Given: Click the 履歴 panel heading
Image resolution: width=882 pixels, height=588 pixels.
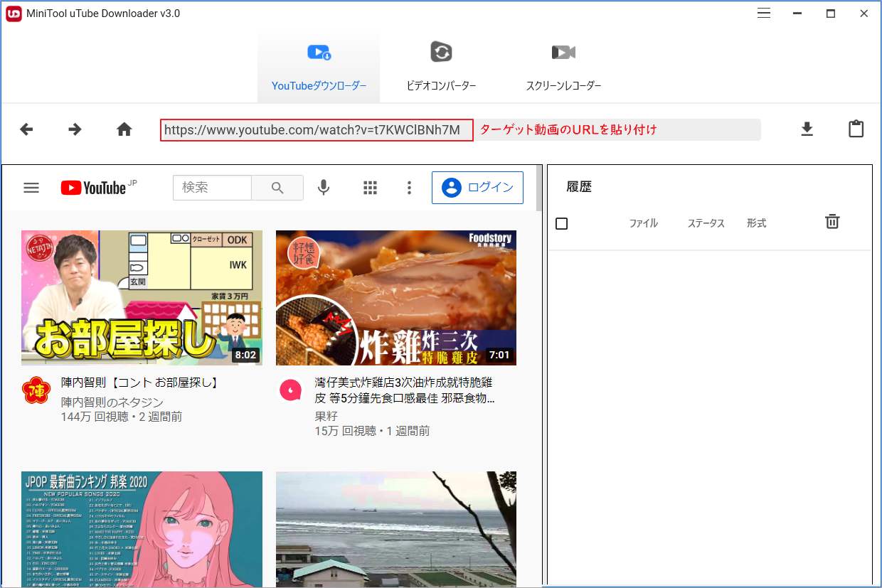Looking at the screenshot, I should pos(579,187).
